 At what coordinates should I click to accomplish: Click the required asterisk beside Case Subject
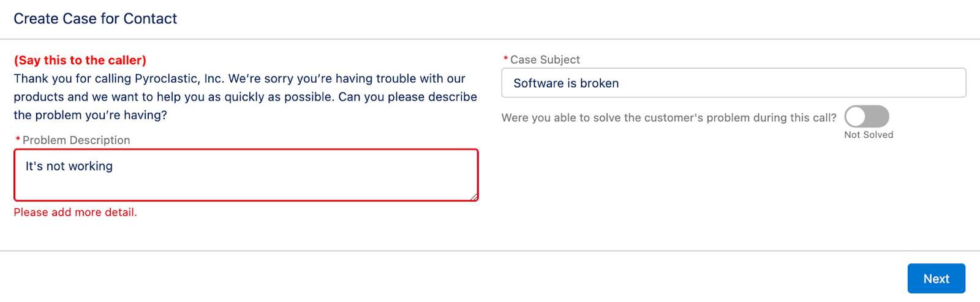pyautogui.click(x=505, y=59)
